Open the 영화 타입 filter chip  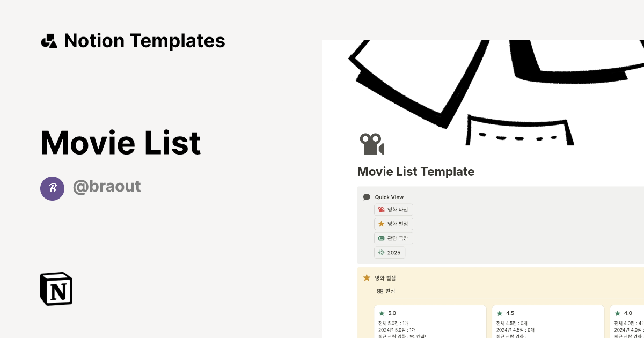[393, 209]
